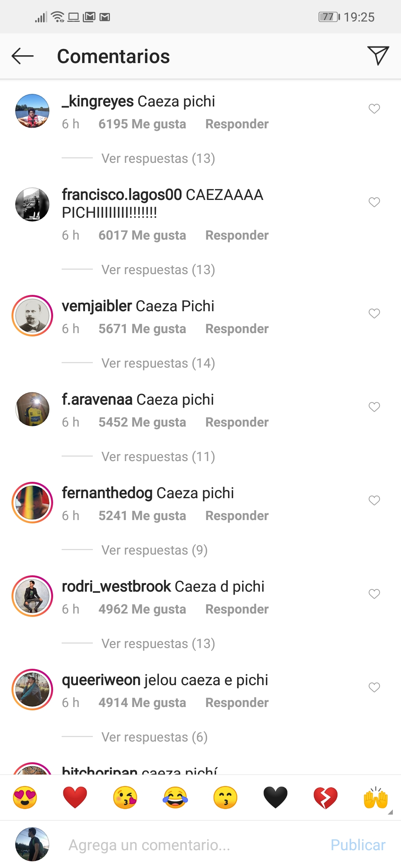Open the direct message paper plane icon

point(378,56)
